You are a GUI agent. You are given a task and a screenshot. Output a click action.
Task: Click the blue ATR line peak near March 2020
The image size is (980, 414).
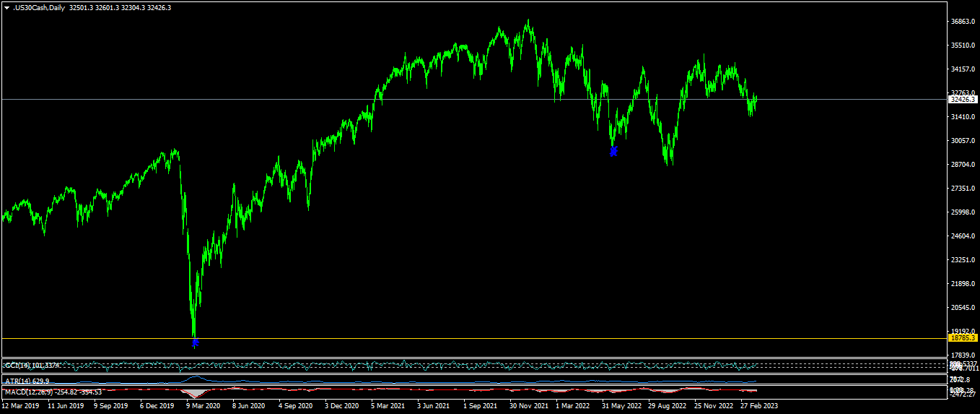[x=195, y=377]
